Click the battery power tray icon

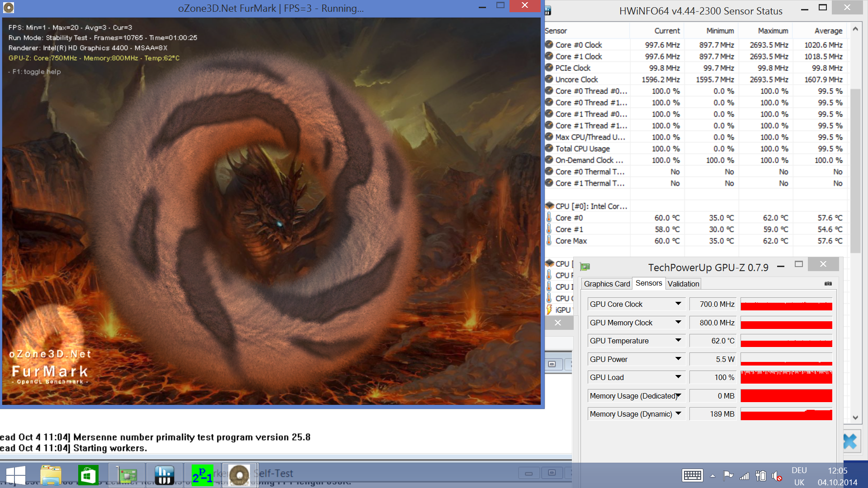[x=761, y=476]
